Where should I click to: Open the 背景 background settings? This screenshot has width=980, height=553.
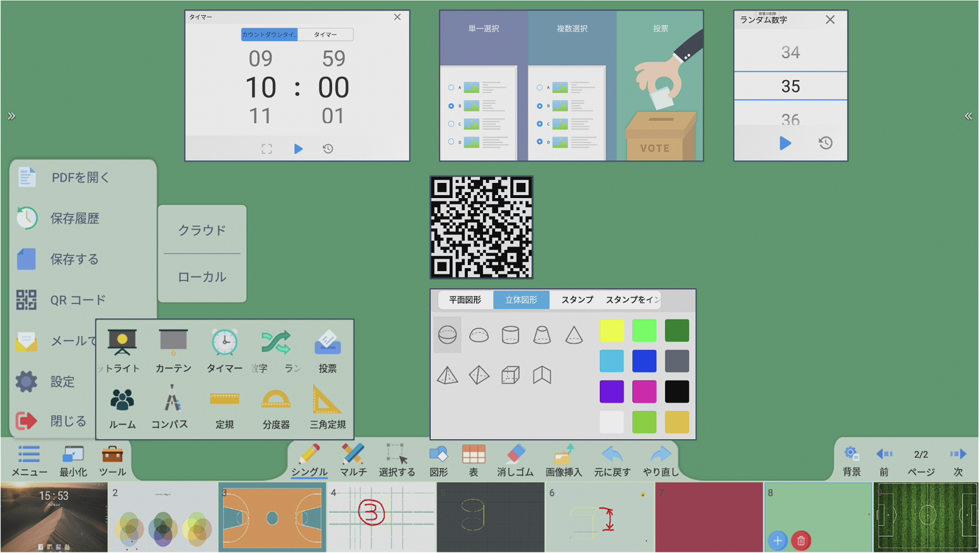[x=852, y=461]
